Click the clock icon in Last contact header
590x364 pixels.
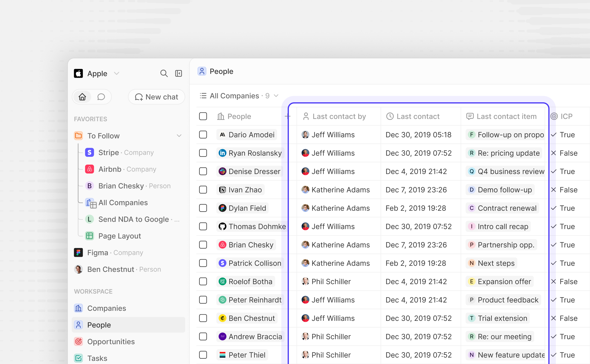(x=390, y=116)
